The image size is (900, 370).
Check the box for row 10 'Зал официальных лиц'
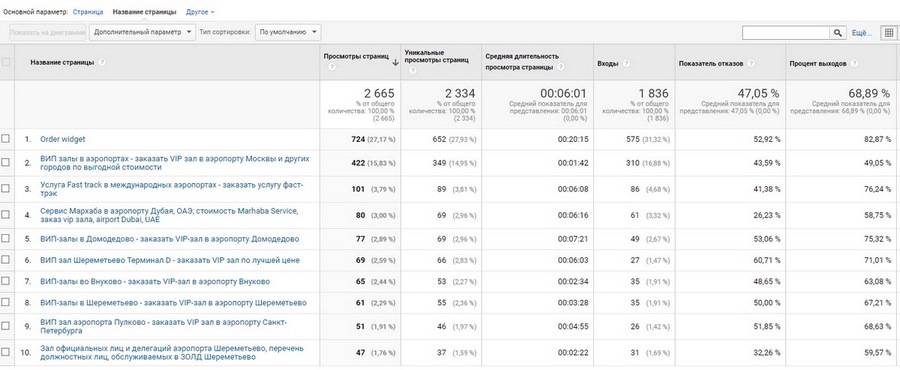(x=6, y=352)
